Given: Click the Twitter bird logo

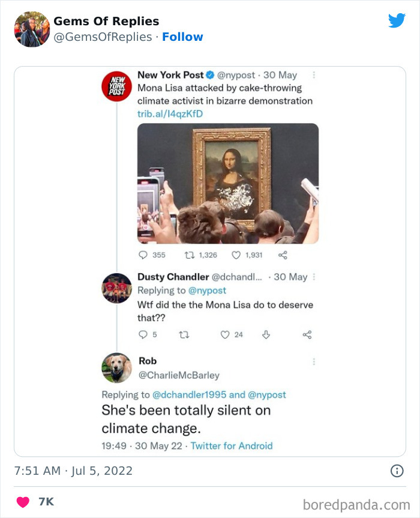Looking at the screenshot, I should (x=397, y=20).
